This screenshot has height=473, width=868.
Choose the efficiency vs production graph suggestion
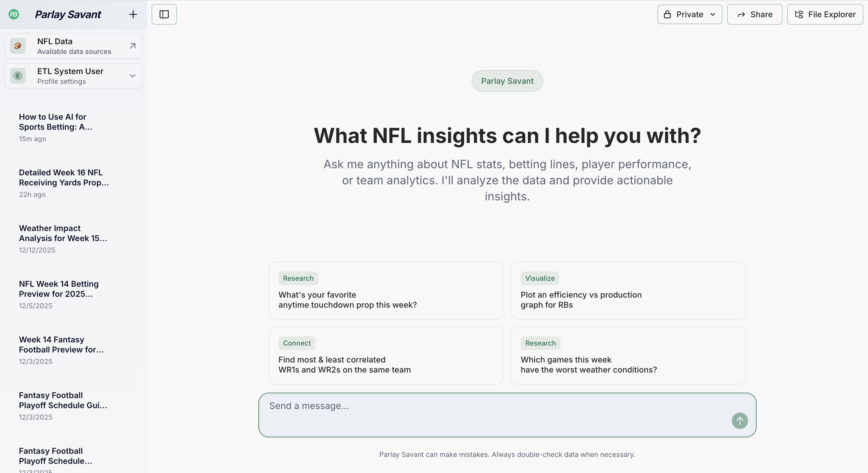coord(628,291)
